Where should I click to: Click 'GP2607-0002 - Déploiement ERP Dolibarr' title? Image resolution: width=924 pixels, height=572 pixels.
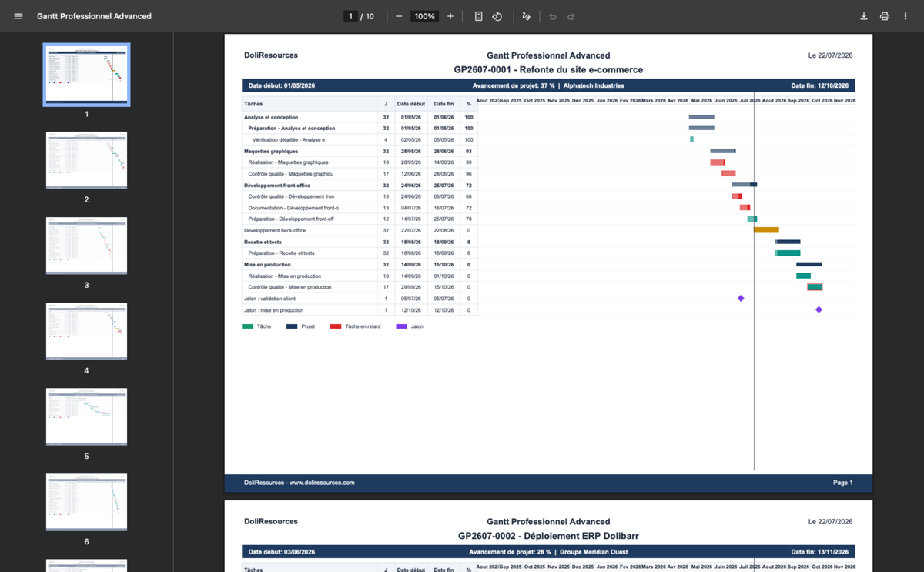point(548,536)
